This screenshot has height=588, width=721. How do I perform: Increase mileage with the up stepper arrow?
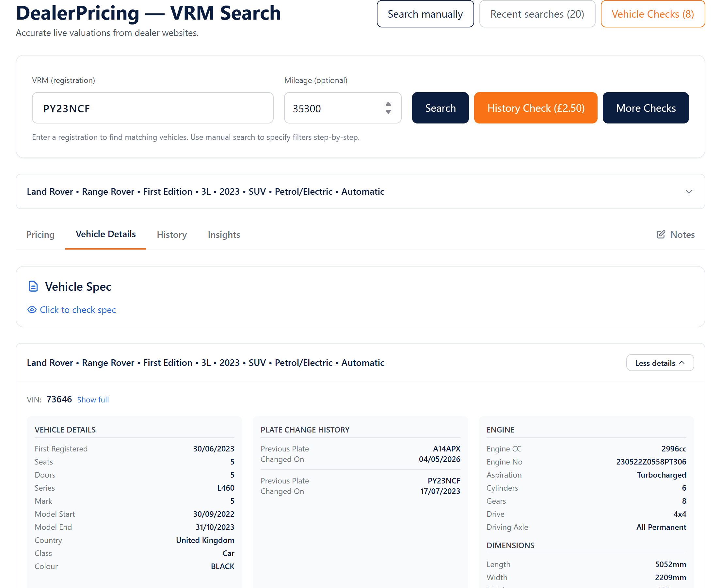388,104
